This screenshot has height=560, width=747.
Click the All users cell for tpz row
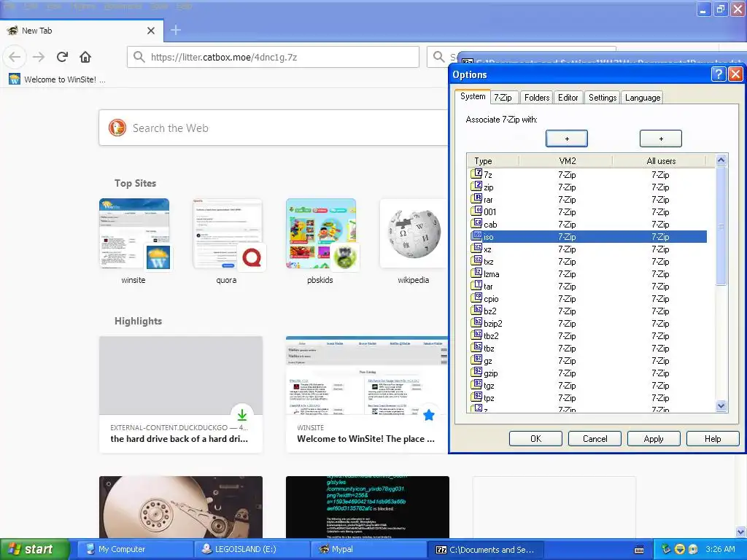(660, 397)
